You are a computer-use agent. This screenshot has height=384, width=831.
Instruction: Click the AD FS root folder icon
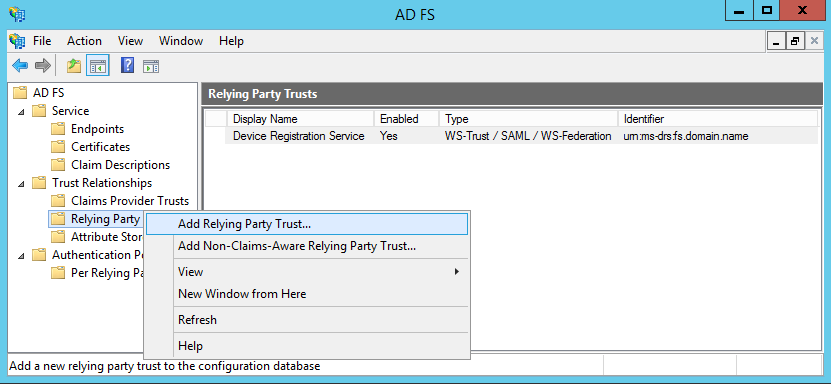tap(20, 93)
